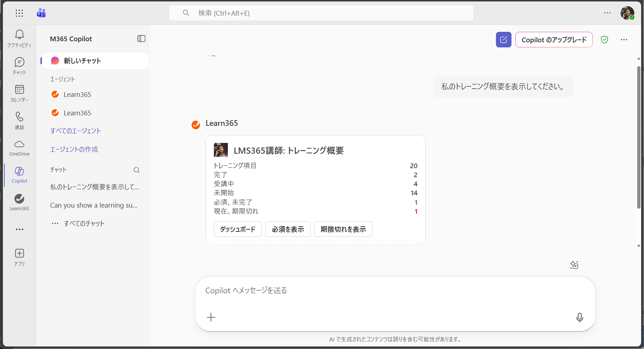This screenshot has height=349, width=644.
Task: Open the Learn365 app in left rail
Action: [20, 203]
